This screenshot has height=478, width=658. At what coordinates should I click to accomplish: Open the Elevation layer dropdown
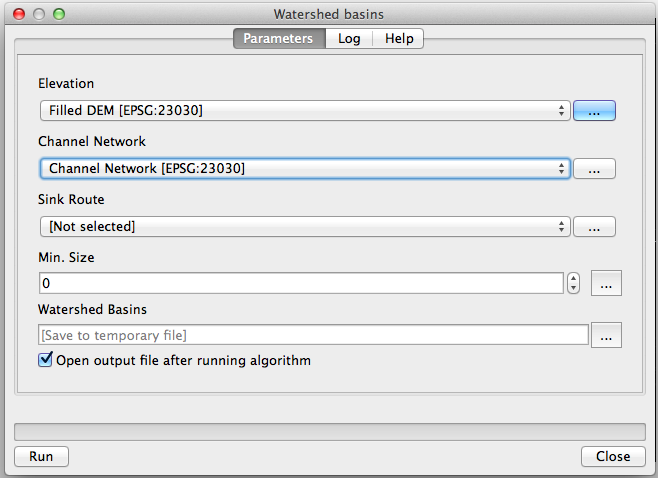(x=305, y=110)
